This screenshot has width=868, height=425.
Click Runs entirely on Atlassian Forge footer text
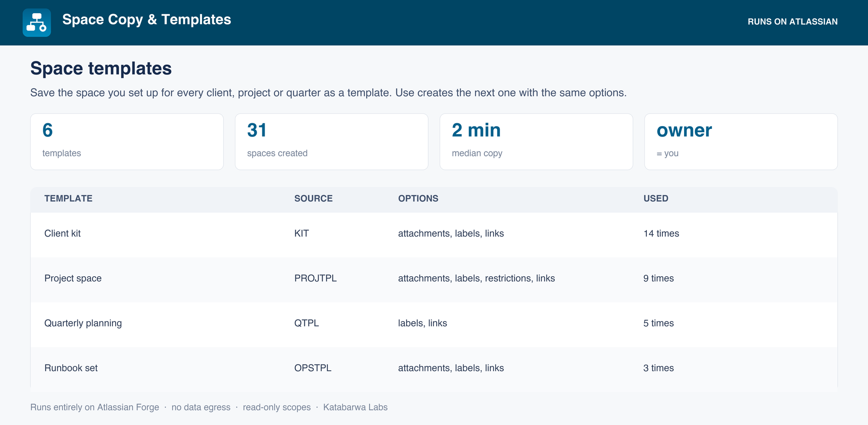click(95, 407)
